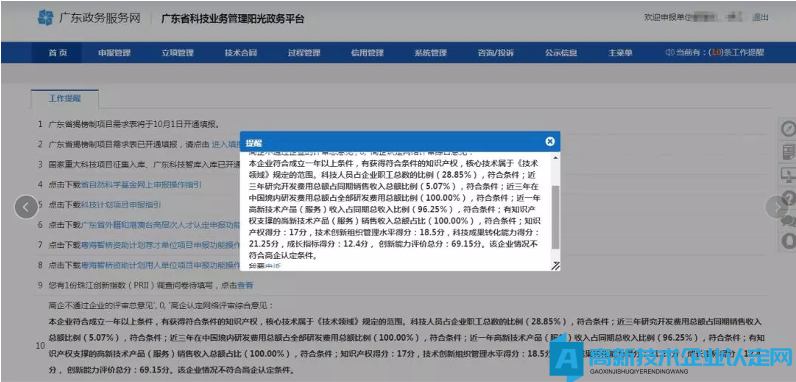This screenshot has width=796, height=382.
Task: Open the 立项管理 menu
Action: [x=178, y=53]
